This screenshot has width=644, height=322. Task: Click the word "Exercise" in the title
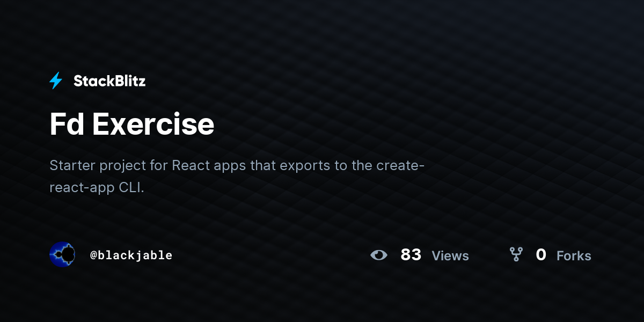(x=153, y=124)
